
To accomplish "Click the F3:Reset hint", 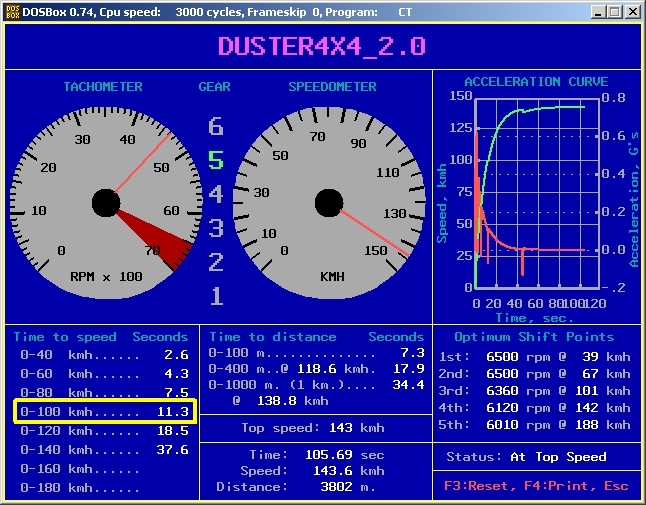I will 476,486.
